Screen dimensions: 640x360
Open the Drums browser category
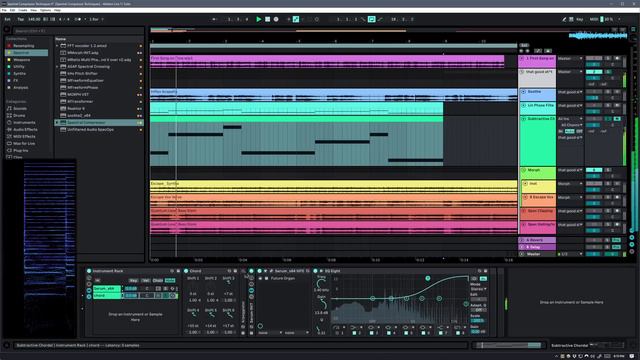pos(19,116)
